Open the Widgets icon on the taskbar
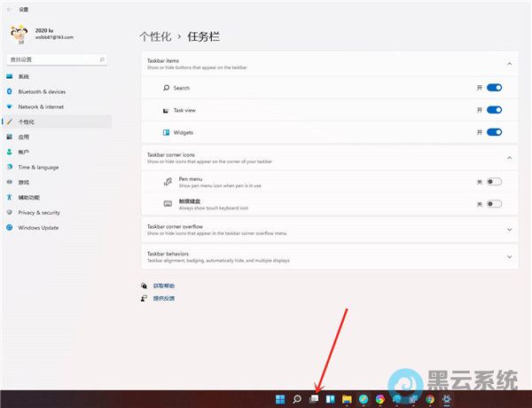 (330, 399)
